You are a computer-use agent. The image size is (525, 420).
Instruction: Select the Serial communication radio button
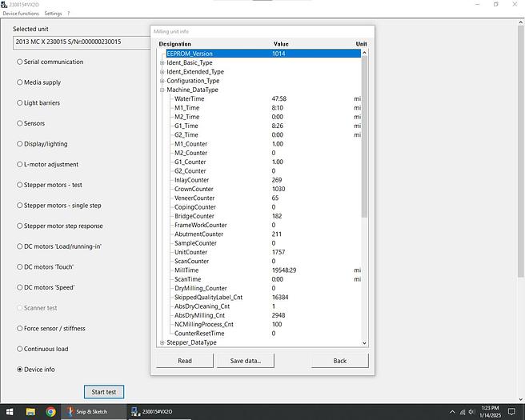pyautogui.click(x=20, y=62)
